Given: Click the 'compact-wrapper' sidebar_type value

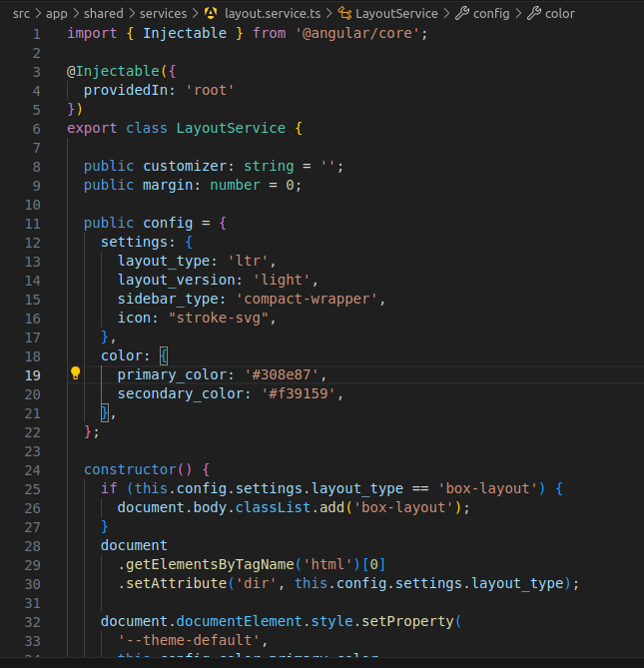Looking at the screenshot, I should pos(309,299).
